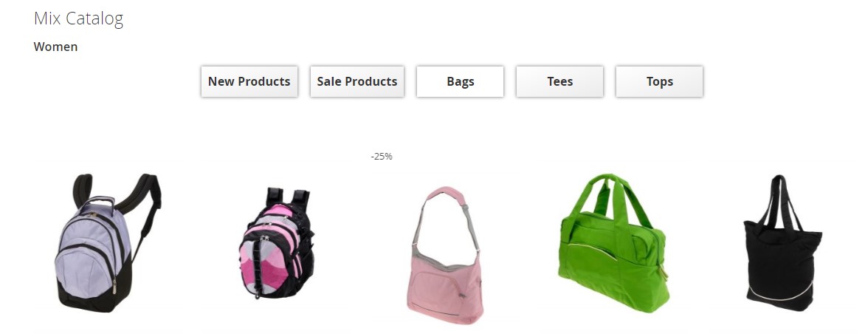Image resolution: width=868 pixels, height=334 pixels.
Task: Switch to the Tops tab
Action: coord(659,81)
